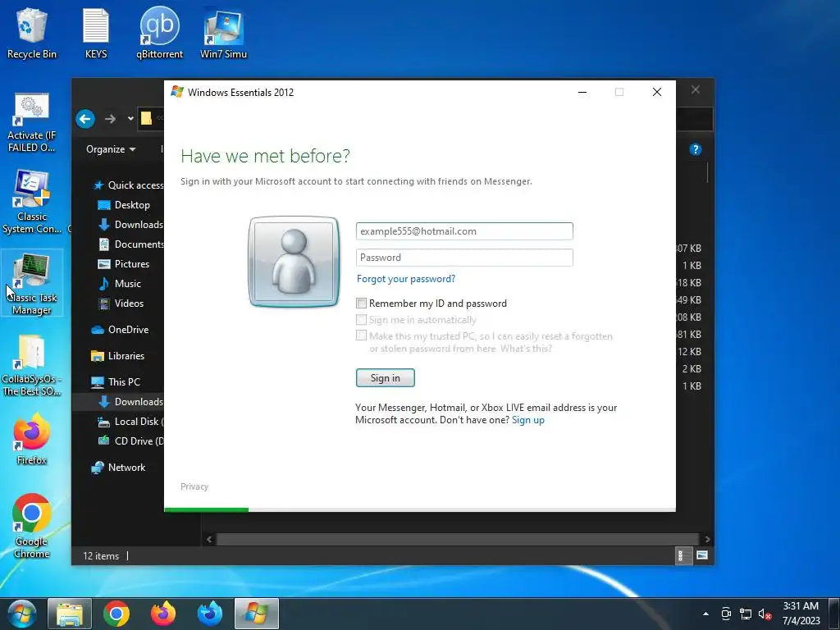Viewport: 840px width, 630px height.
Task: Click the setup progress bar
Action: (x=419, y=509)
